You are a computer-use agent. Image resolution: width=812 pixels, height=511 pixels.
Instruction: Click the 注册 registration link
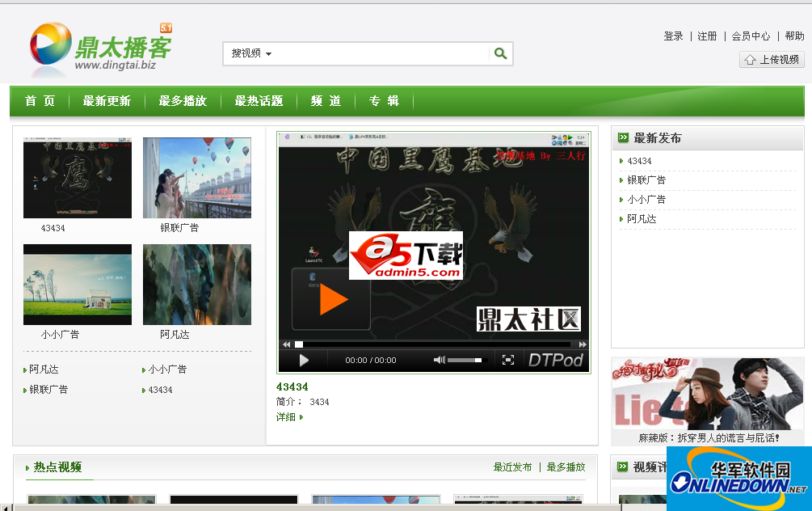pyautogui.click(x=707, y=36)
